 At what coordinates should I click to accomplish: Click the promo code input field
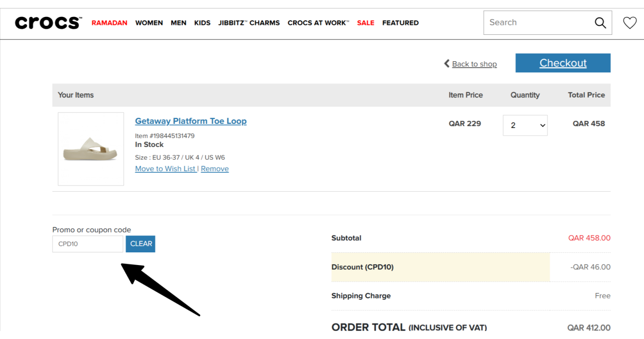point(88,244)
